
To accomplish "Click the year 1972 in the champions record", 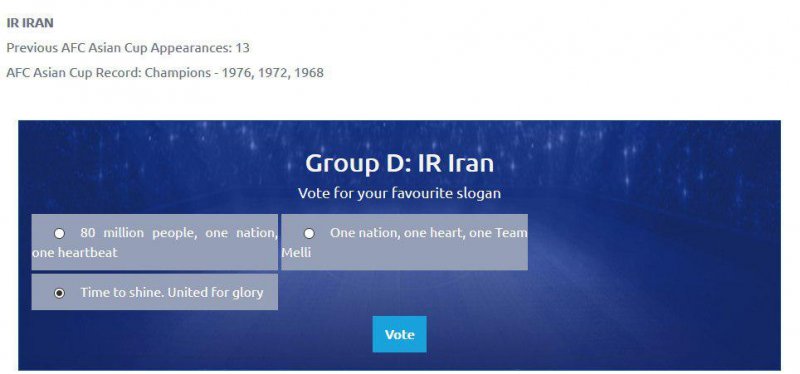I will point(272,72).
